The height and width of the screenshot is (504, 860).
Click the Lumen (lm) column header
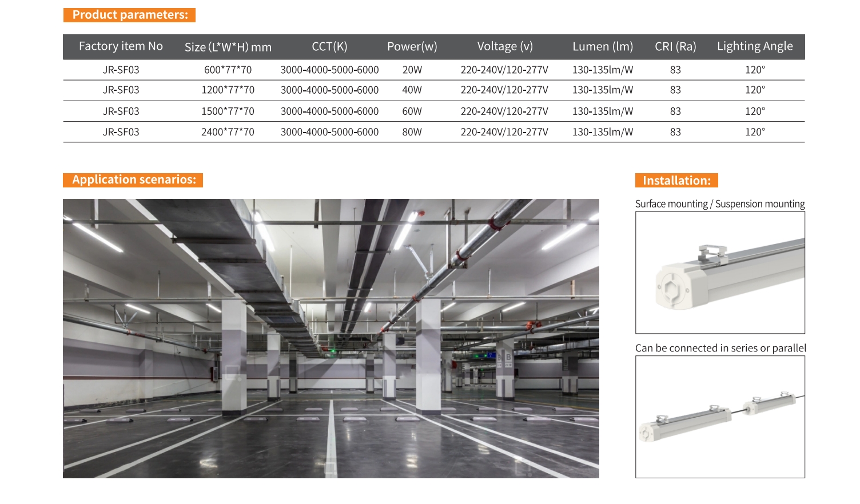click(603, 46)
